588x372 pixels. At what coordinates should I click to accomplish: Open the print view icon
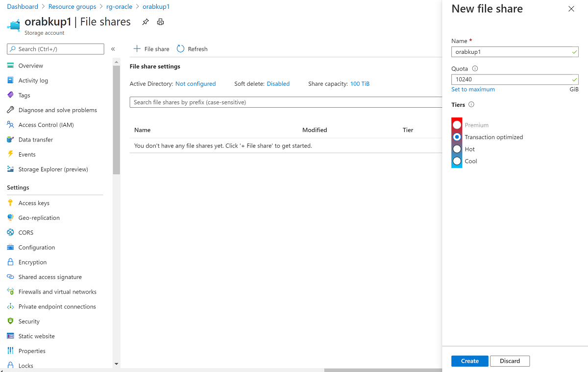tap(160, 22)
